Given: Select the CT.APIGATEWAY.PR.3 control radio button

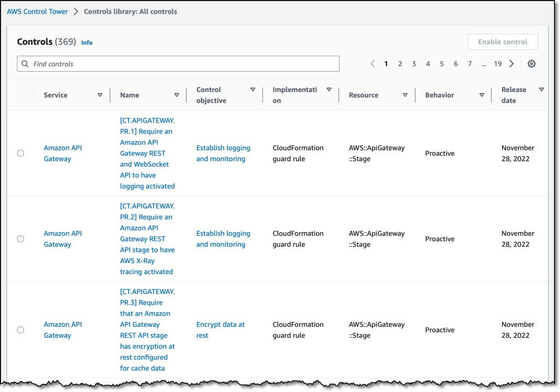Looking at the screenshot, I should [20, 330].
